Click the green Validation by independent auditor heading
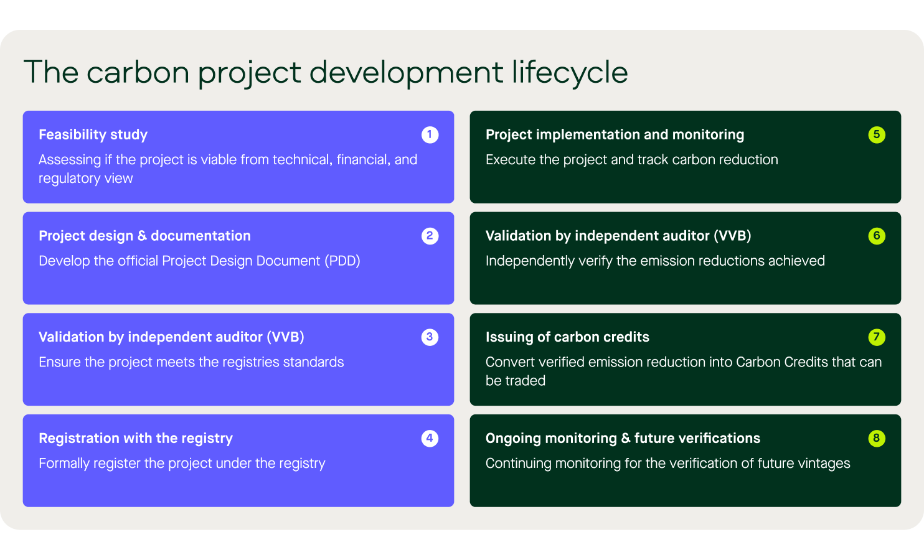The image size is (924, 560). [x=618, y=236]
